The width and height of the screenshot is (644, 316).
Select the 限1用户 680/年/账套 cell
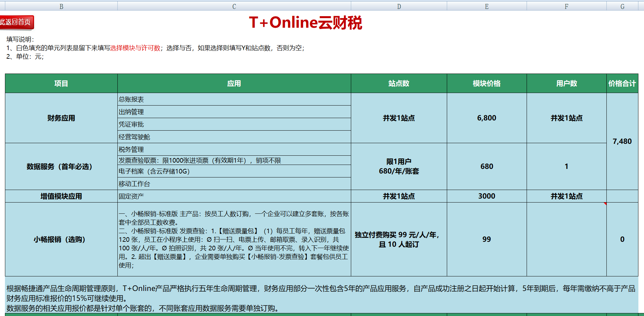click(399, 167)
